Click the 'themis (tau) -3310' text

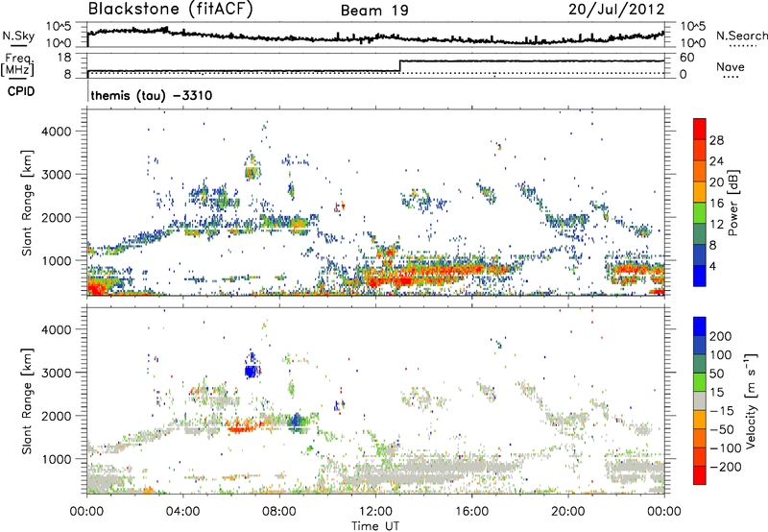[x=152, y=95]
